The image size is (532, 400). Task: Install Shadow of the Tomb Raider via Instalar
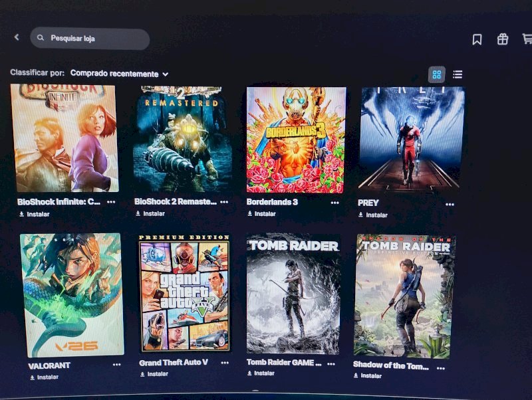pyautogui.click(x=368, y=375)
